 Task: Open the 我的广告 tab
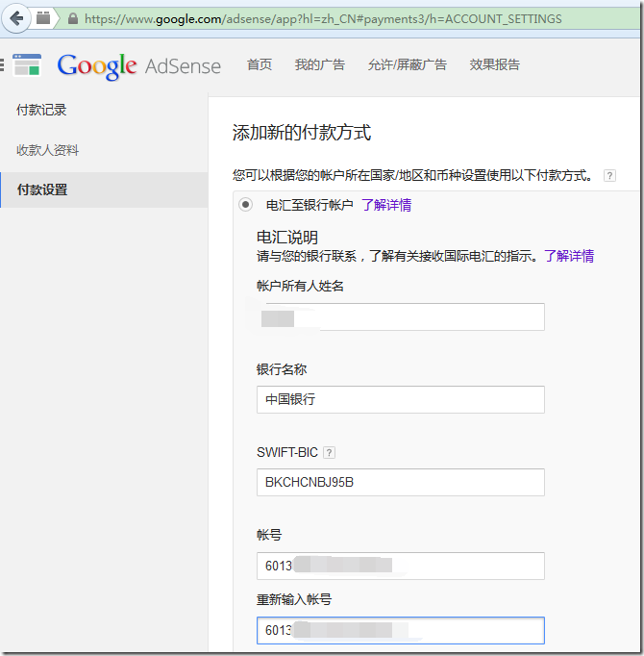click(x=320, y=64)
